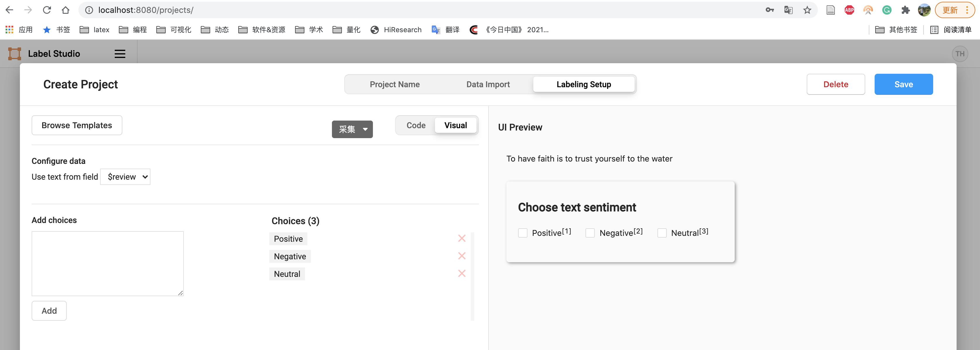980x350 pixels.
Task: Open the TH user avatar menu
Action: 960,54
